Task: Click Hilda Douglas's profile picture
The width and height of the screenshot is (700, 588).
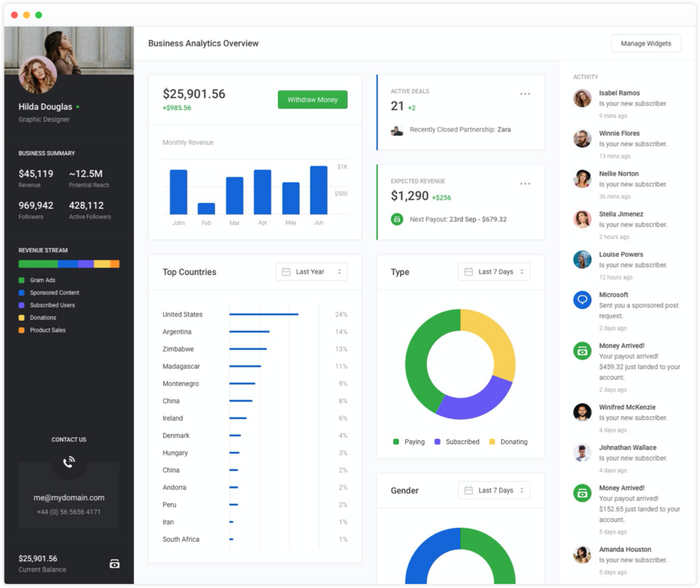Action: pyautogui.click(x=38, y=75)
